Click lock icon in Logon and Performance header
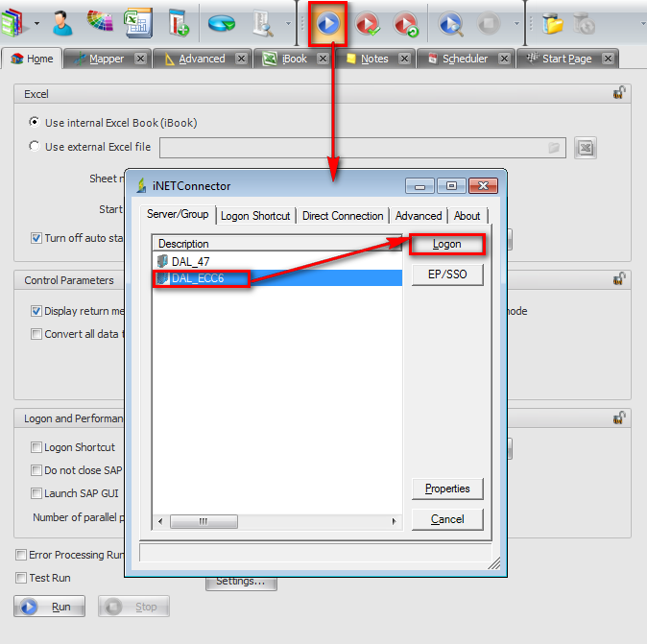The width and height of the screenshot is (647, 644). 619,417
